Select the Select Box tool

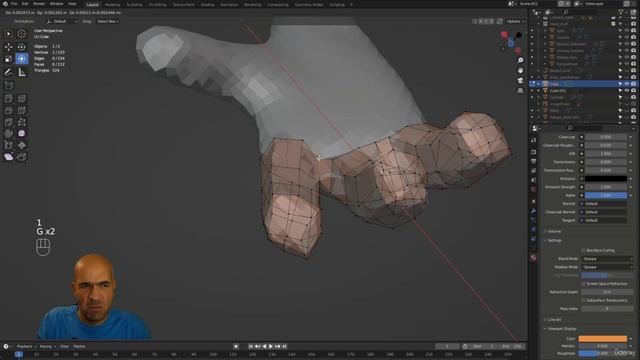pos(9,34)
